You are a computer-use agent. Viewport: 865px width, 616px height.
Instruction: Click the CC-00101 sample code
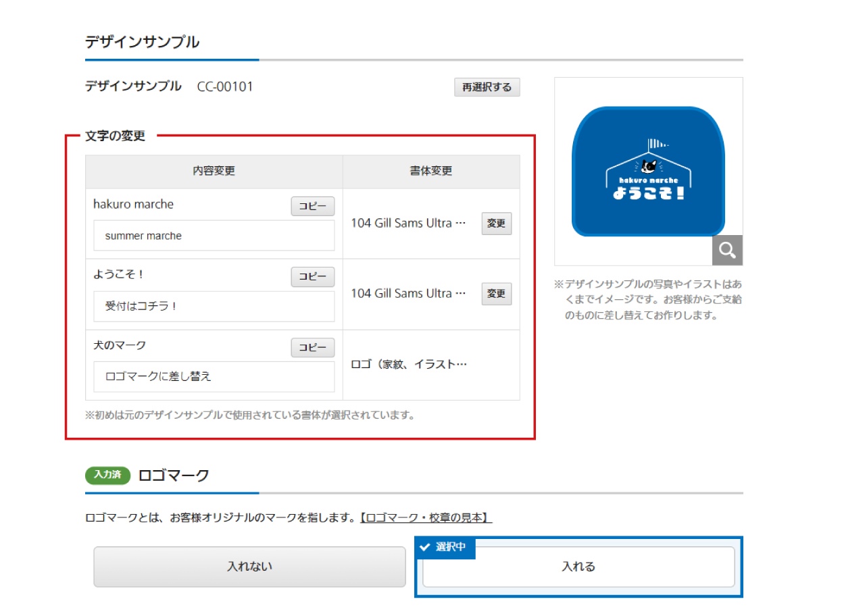225,87
